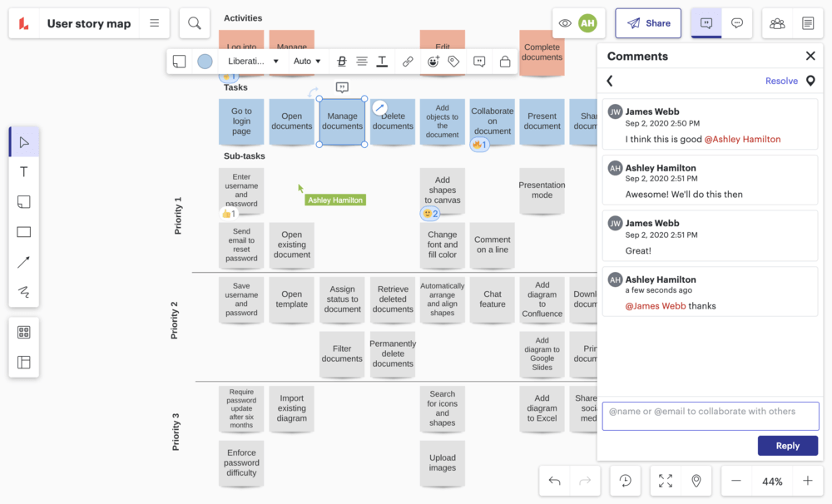Choose the rectangle shape tool
832x504 pixels.
[x=23, y=232]
